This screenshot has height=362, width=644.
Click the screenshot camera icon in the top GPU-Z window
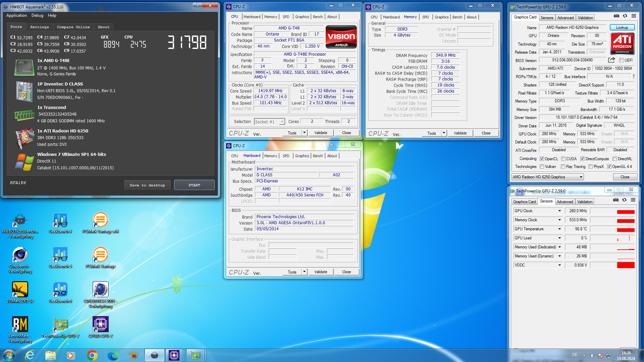click(x=616, y=16)
